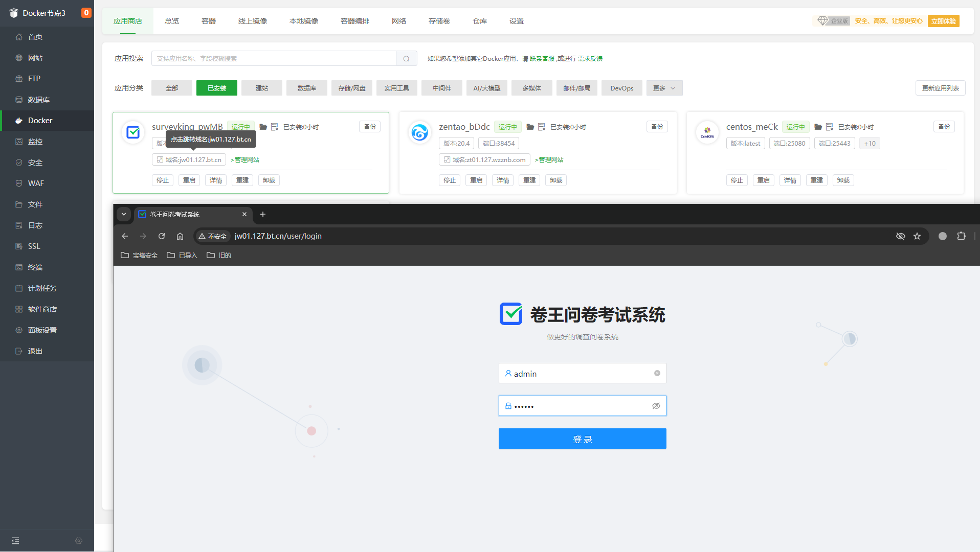The height and width of the screenshot is (552, 980).
Task: Open the 线上镜像 tab
Action: pyautogui.click(x=253, y=21)
